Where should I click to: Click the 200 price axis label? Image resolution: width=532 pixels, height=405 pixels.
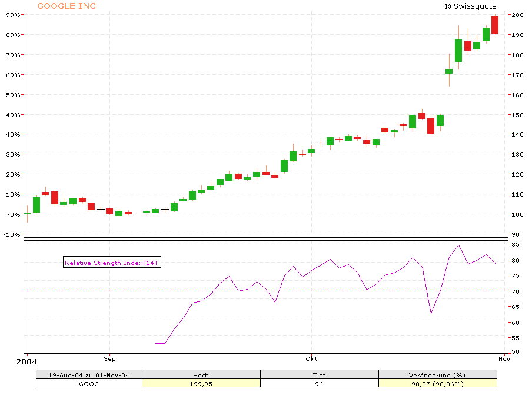(517, 15)
